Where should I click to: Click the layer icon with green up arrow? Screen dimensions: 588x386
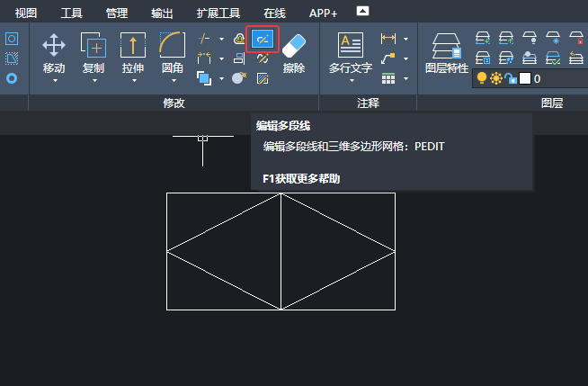pos(506,38)
